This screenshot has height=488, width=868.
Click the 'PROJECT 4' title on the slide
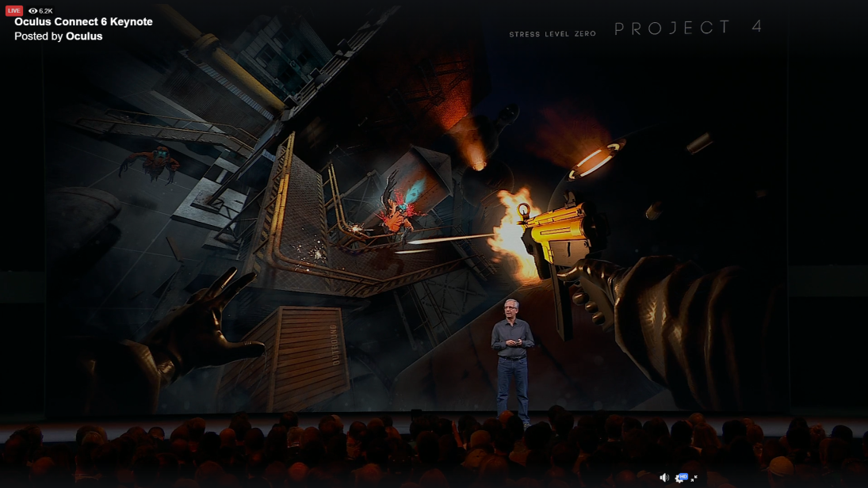pyautogui.click(x=689, y=27)
